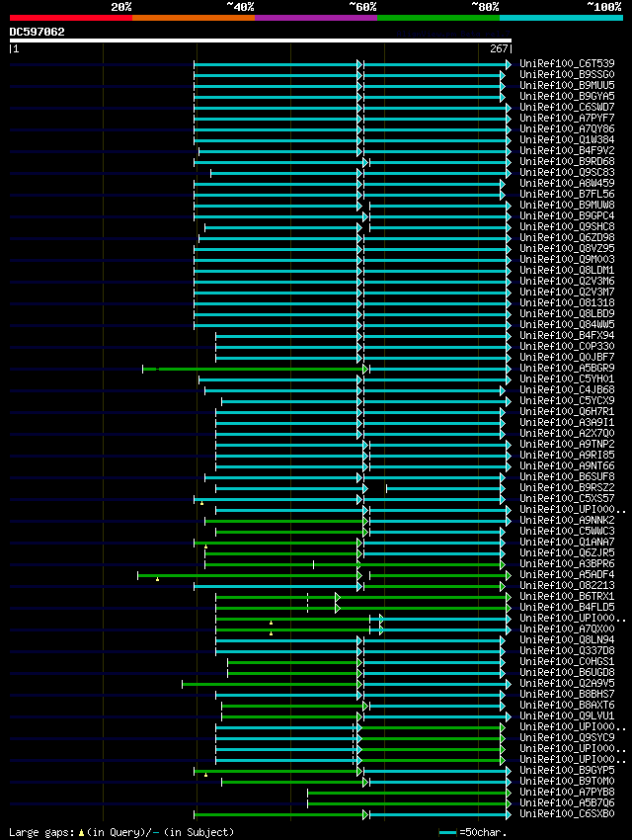Select hit UniRef100_A2X7Q0
The image size is (632, 840).
[x=567, y=434]
